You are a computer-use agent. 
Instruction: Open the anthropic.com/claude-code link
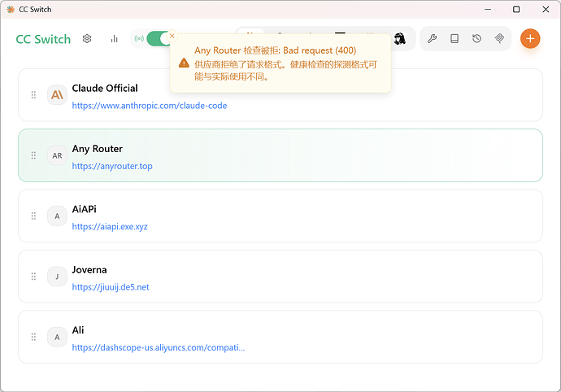(150, 106)
